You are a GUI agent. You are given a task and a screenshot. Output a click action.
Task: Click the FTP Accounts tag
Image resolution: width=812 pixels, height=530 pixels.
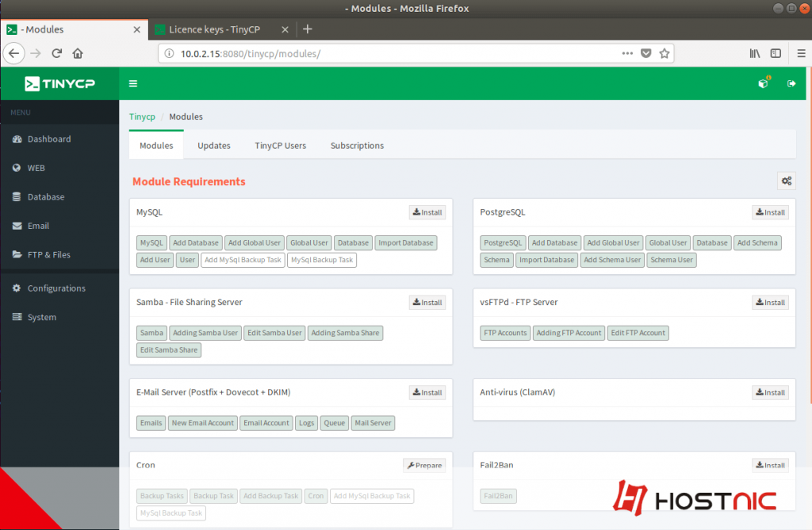505,333
